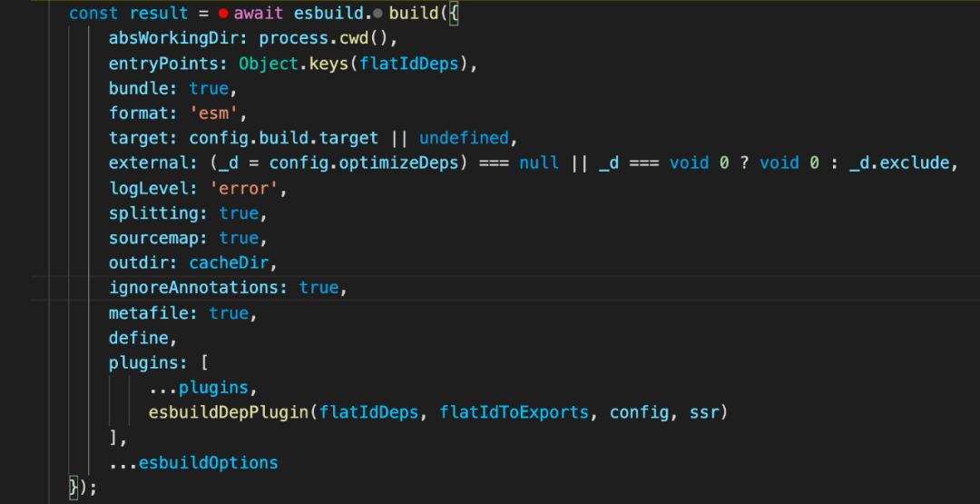The width and height of the screenshot is (980, 504).
Task: Click the 'null' keyword
Action: (x=539, y=163)
